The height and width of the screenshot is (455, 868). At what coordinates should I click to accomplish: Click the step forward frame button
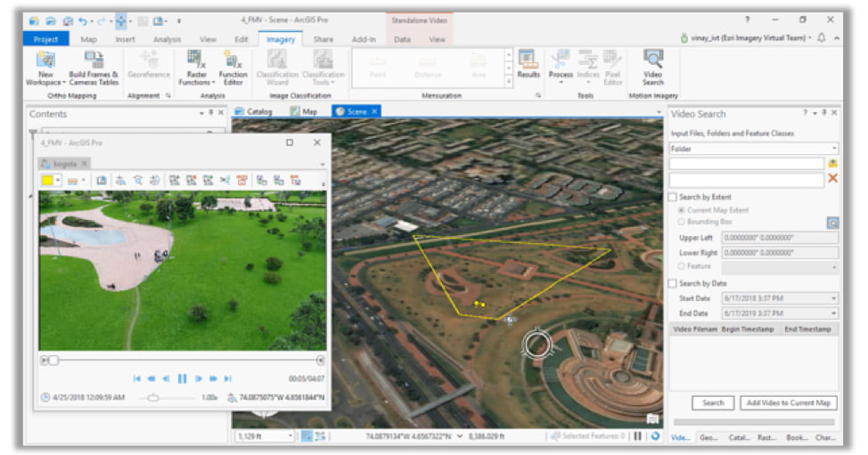[198, 378]
